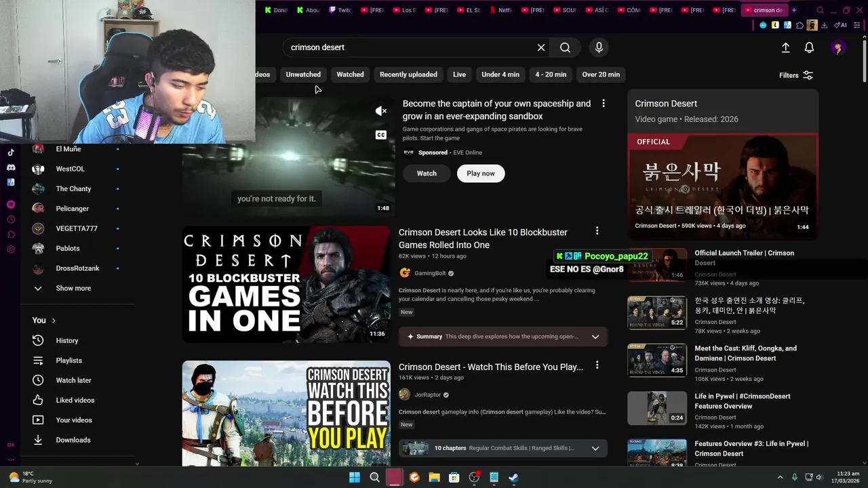
Task: Open Windows taskbar search
Action: tap(374, 477)
